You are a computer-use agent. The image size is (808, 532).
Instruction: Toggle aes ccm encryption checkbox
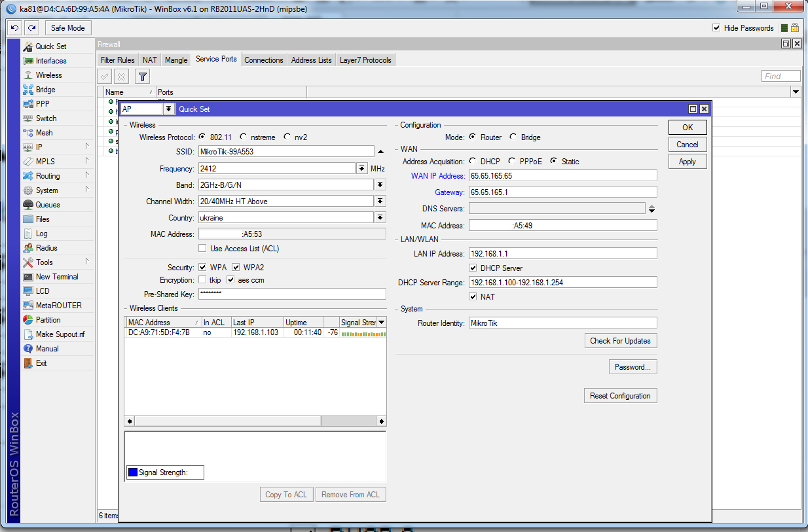[x=230, y=280]
